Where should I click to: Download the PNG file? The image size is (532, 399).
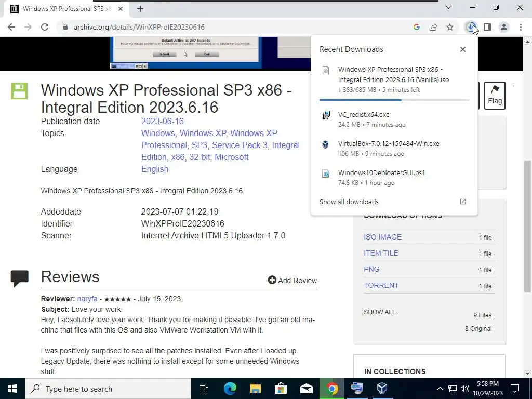coord(371,270)
